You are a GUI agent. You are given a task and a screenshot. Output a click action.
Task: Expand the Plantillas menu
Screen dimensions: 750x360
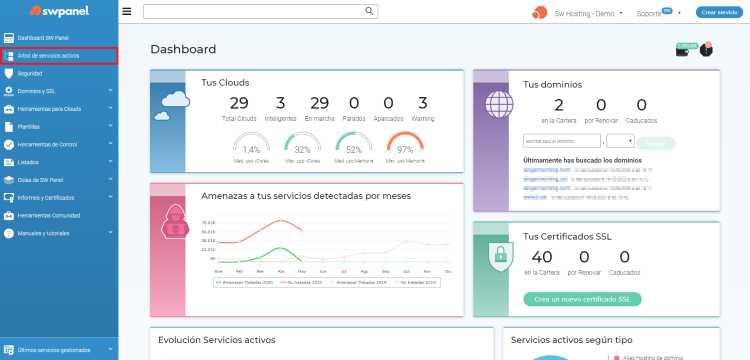(x=110, y=125)
